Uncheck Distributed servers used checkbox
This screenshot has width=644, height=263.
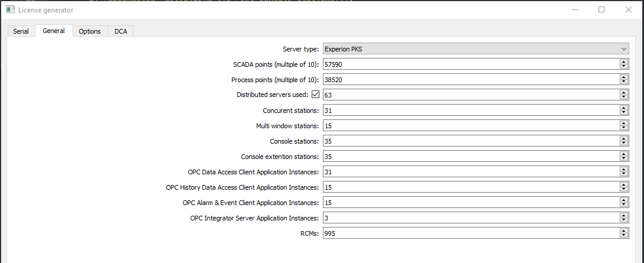(315, 95)
